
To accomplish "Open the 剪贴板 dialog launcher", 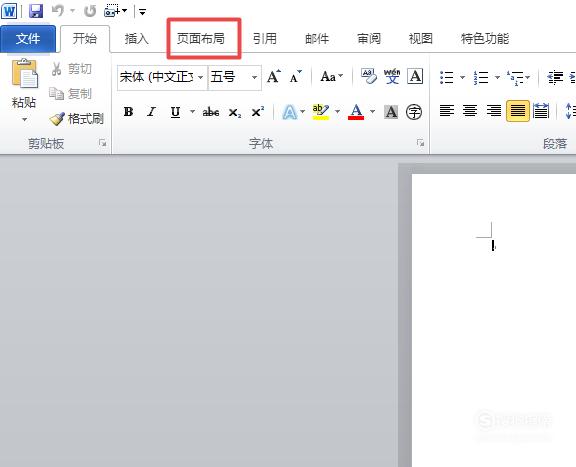I will pyautogui.click(x=102, y=143).
